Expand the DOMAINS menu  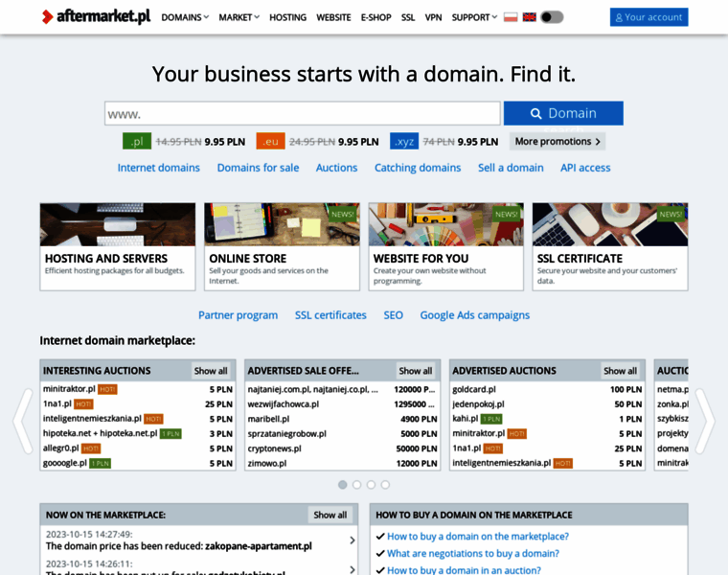[185, 17]
